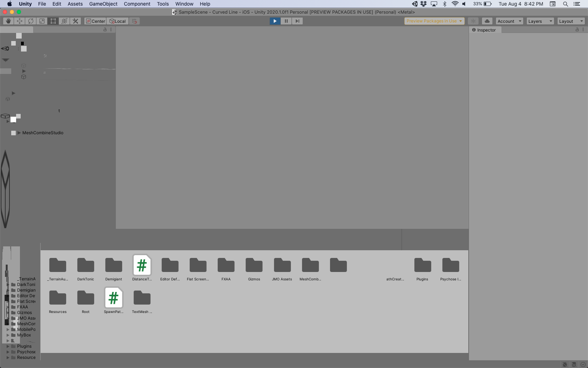Expand the MobilePo folder in project tree
The height and width of the screenshot is (368, 588).
8,329
